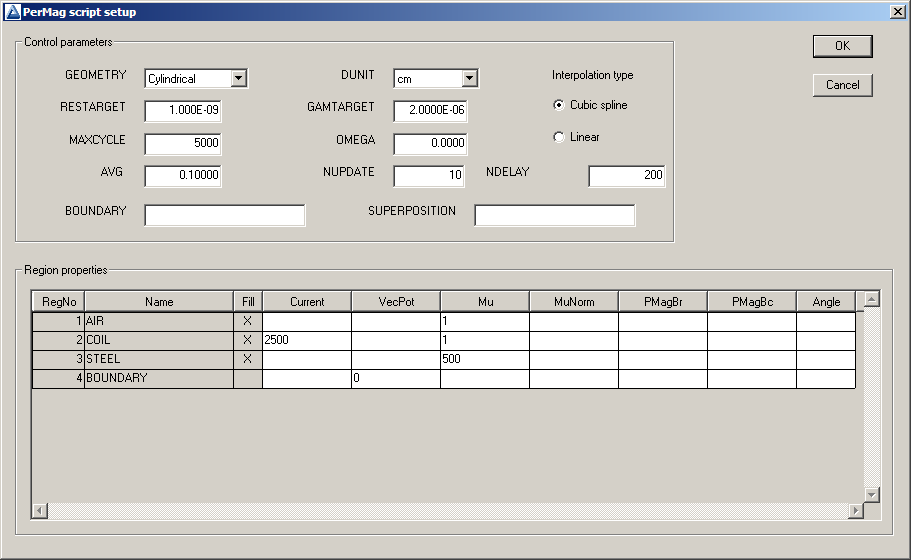Click the table's vertical scrollbar up arrow

click(x=871, y=299)
